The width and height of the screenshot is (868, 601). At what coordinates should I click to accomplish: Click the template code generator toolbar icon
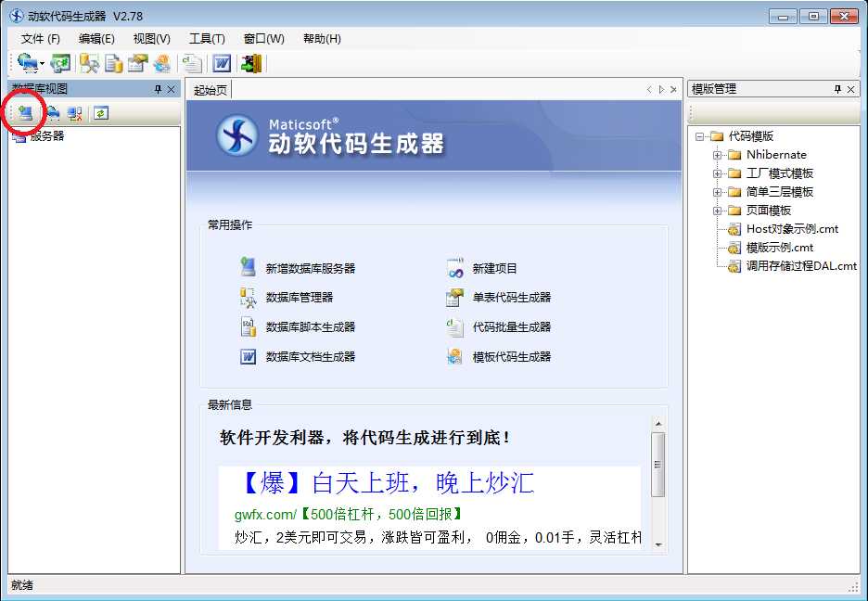162,64
